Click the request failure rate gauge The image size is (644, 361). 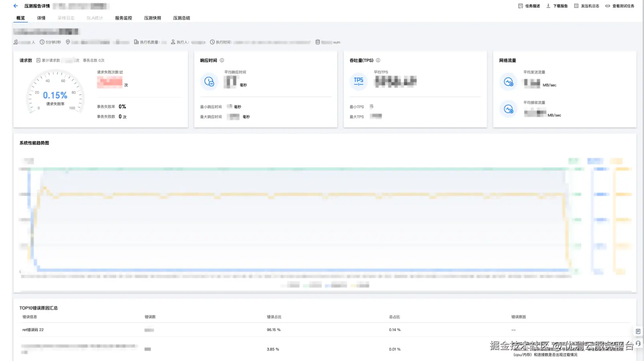[x=55, y=92]
